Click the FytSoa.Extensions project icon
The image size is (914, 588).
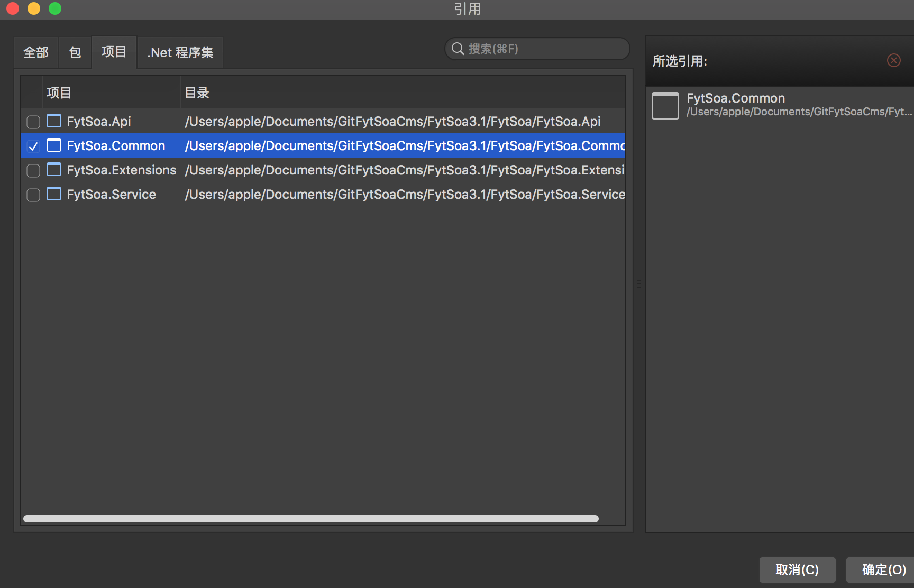(54, 170)
